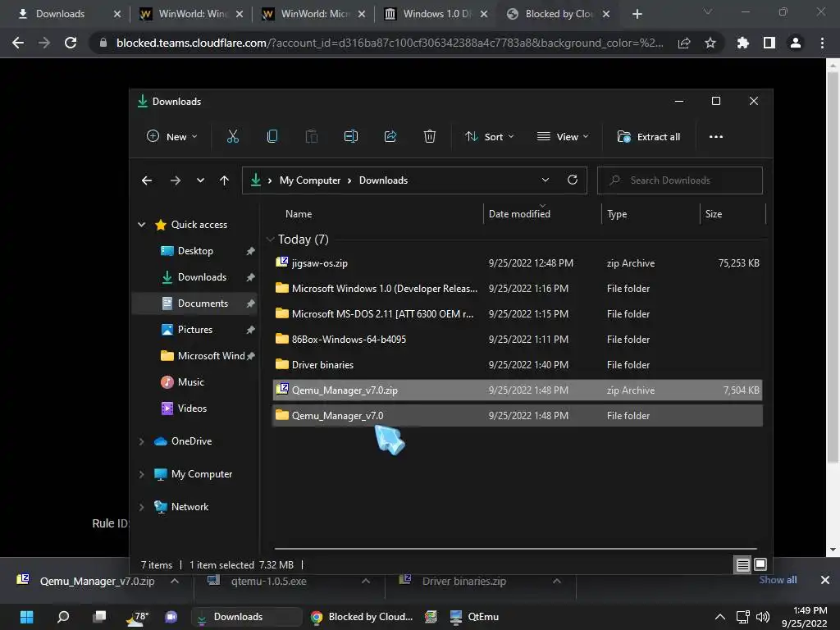840x630 pixels.
Task: Refresh the Downloads folder view
Action: (572, 180)
